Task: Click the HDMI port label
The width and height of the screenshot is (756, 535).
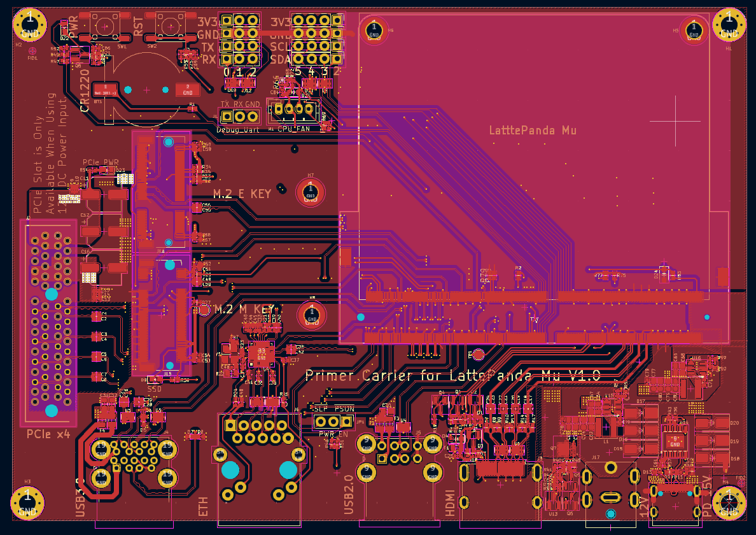Action: 451,504
